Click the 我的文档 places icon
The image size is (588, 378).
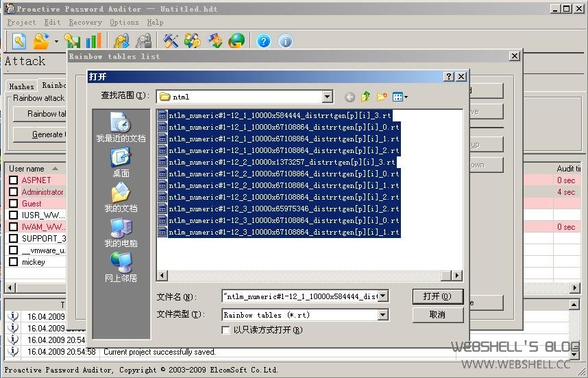(x=121, y=197)
